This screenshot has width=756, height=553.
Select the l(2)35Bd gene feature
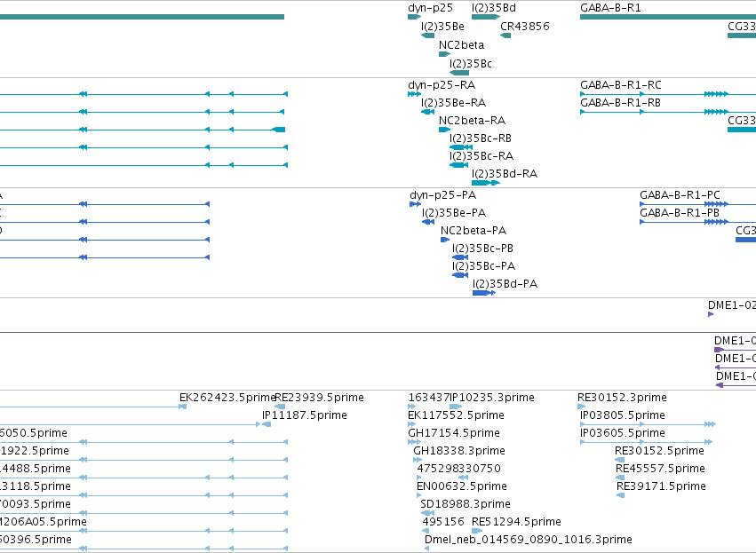(486, 17)
